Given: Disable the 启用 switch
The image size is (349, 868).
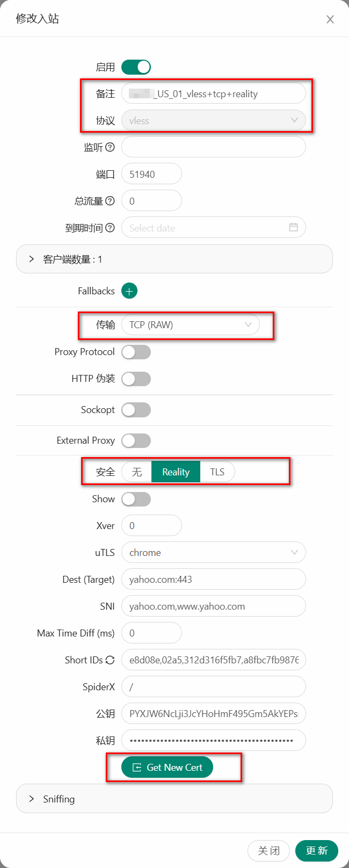Looking at the screenshot, I should point(136,67).
